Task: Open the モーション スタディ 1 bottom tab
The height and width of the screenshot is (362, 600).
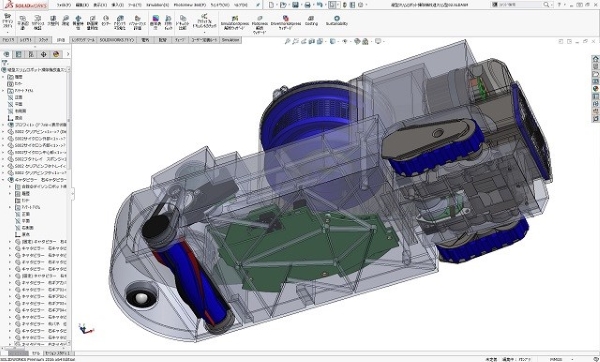Action: 57,353
